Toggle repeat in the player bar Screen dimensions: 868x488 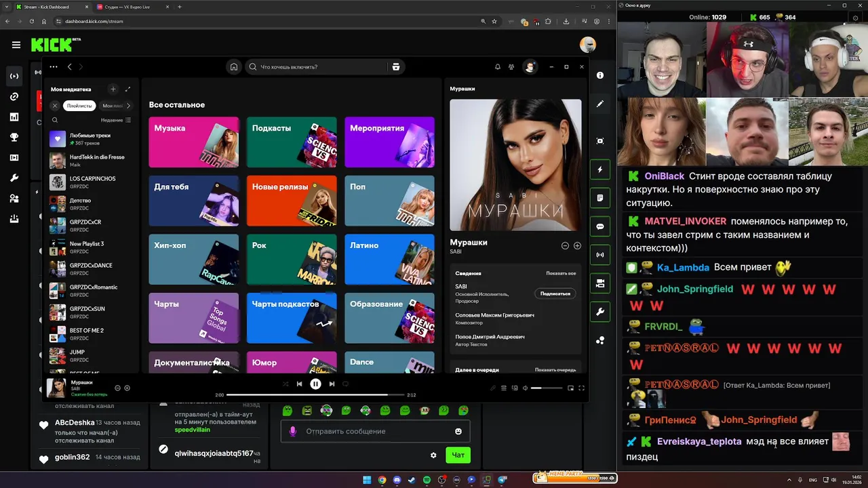(345, 384)
